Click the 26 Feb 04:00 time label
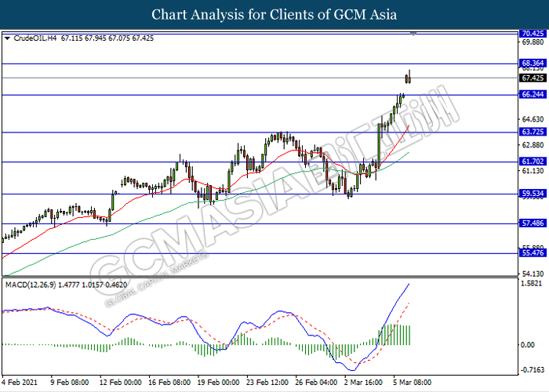Viewport: 549px width, 392px height. point(317,383)
